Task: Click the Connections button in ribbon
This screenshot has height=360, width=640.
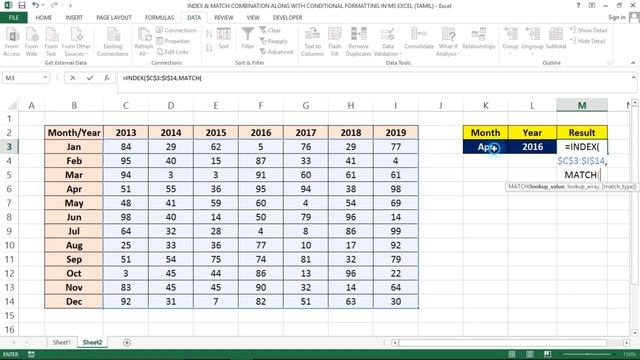Action: pyautogui.click(x=176, y=30)
